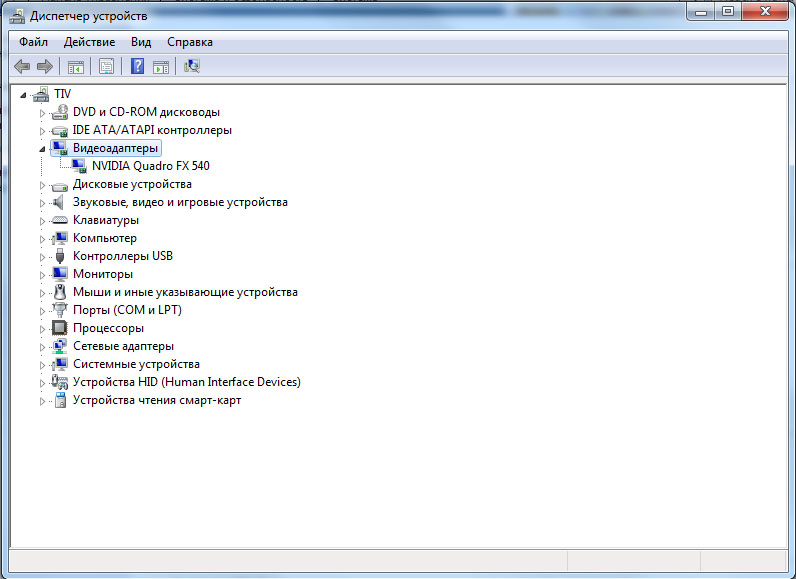Expand the Дисковые устройства node
796x579 pixels.
point(42,185)
